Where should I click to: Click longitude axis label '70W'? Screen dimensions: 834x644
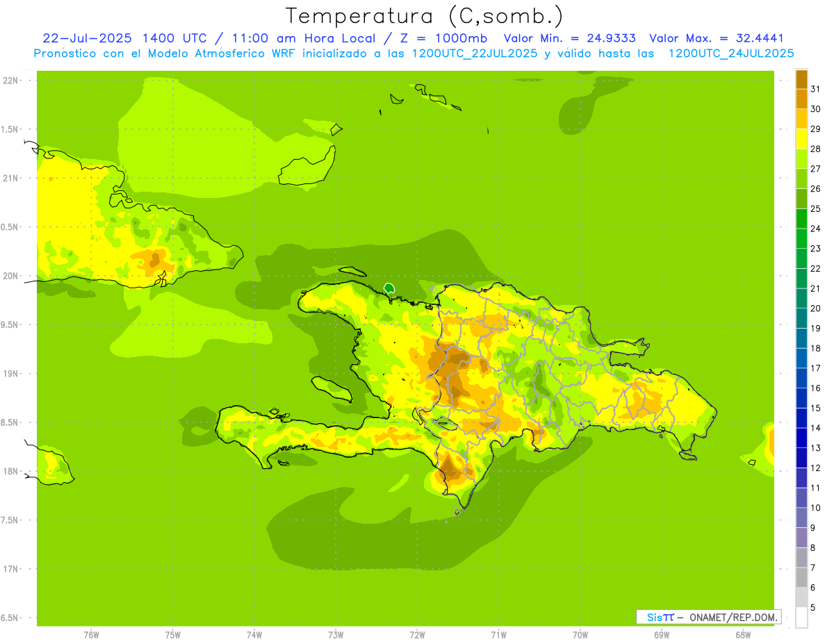[580, 635]
